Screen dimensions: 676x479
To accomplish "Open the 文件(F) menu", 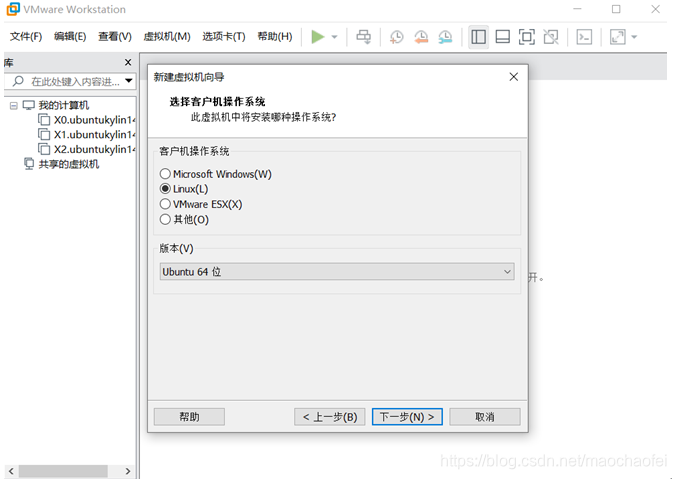I will pos(26,37).
